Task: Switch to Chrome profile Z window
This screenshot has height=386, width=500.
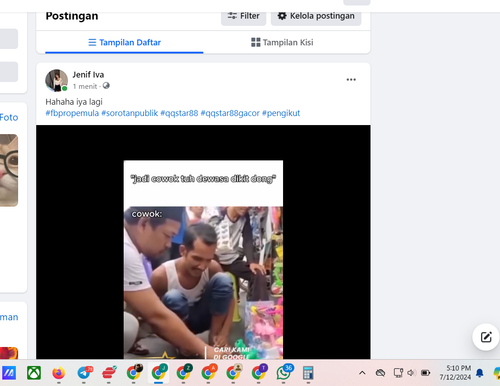Action: tap(183, 373)
